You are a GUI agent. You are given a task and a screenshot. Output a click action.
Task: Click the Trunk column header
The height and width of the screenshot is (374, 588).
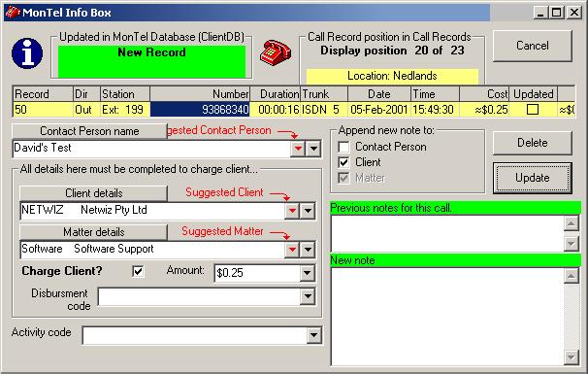[x=324, y=94]
